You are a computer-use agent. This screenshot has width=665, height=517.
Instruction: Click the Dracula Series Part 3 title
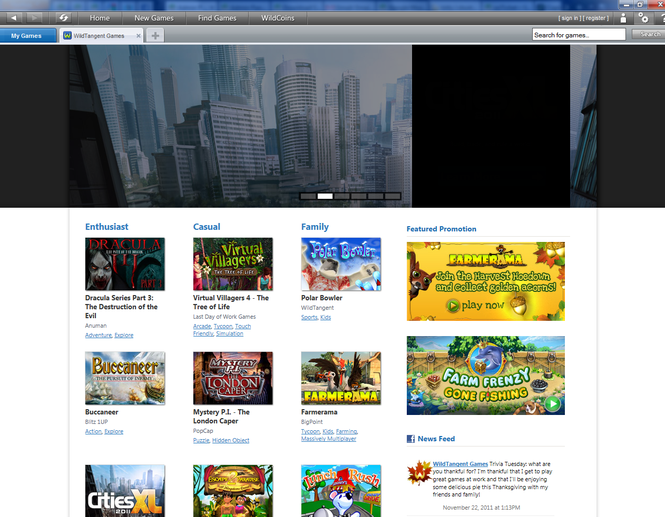click(121, 307)
